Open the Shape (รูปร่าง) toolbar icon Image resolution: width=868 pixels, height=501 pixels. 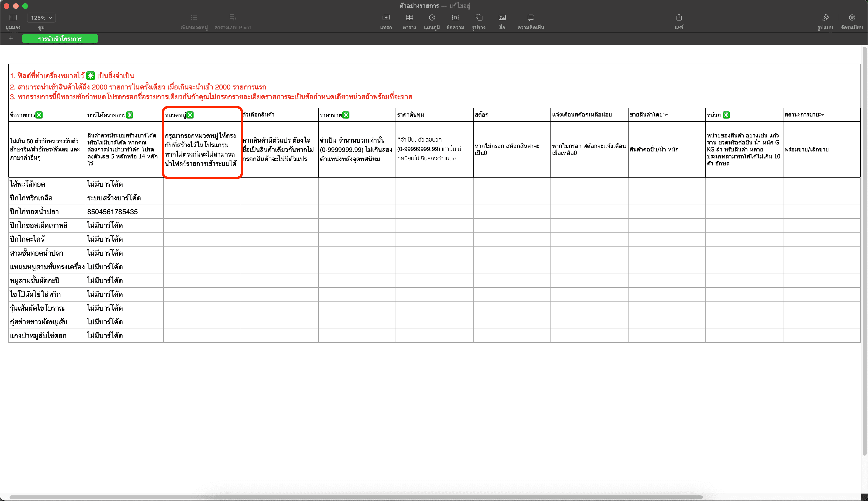[479, 17]
